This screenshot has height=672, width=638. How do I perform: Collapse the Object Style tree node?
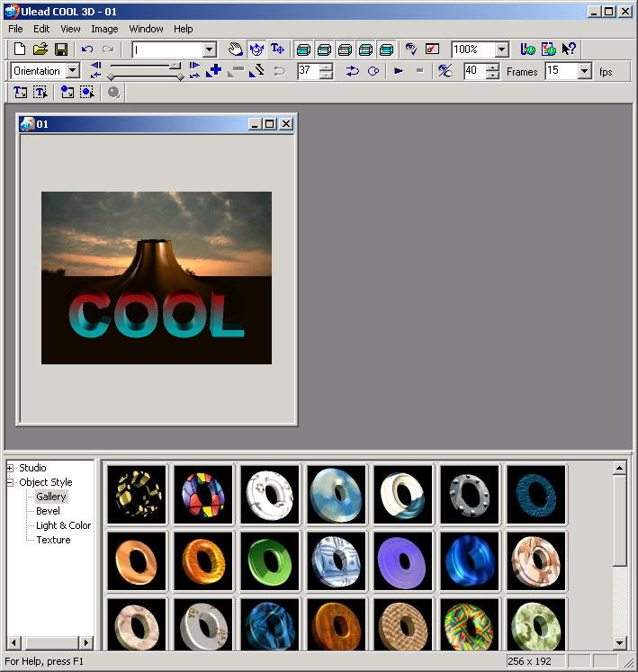10,482
